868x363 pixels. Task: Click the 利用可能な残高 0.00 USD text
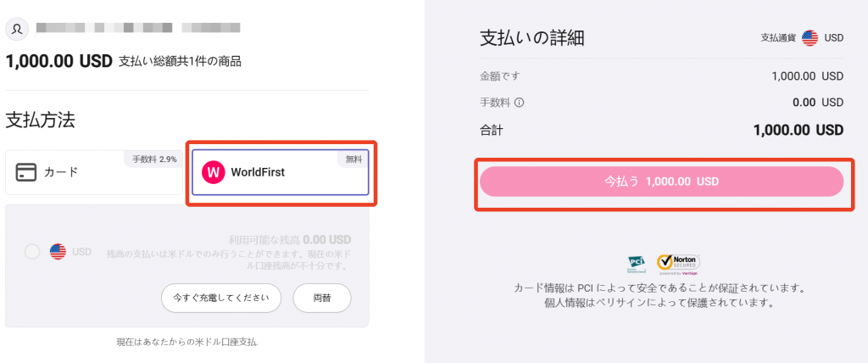(290, 240)
